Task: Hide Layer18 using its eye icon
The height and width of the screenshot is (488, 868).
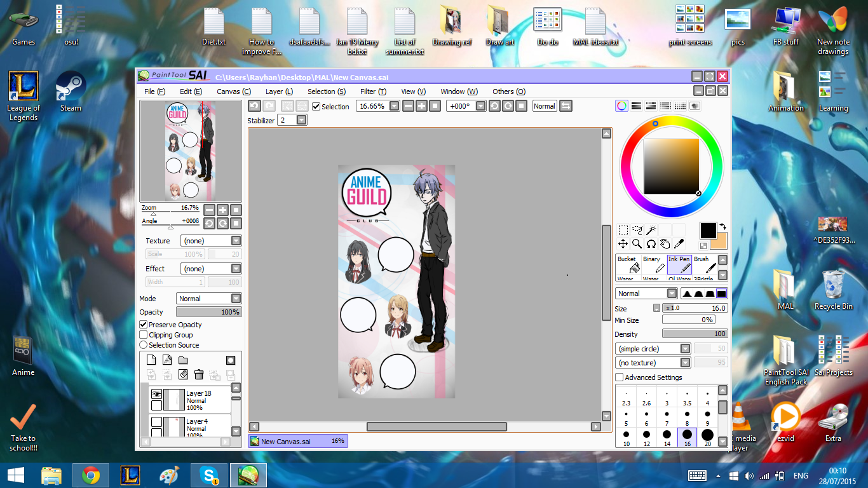Action: pyautogui.click(x=156, y=394)
